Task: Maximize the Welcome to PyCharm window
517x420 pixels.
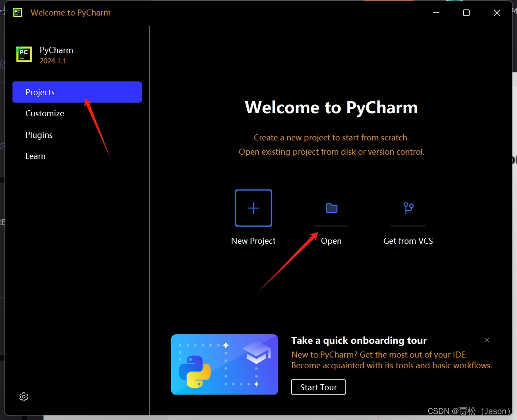Action: coord(466,13)
